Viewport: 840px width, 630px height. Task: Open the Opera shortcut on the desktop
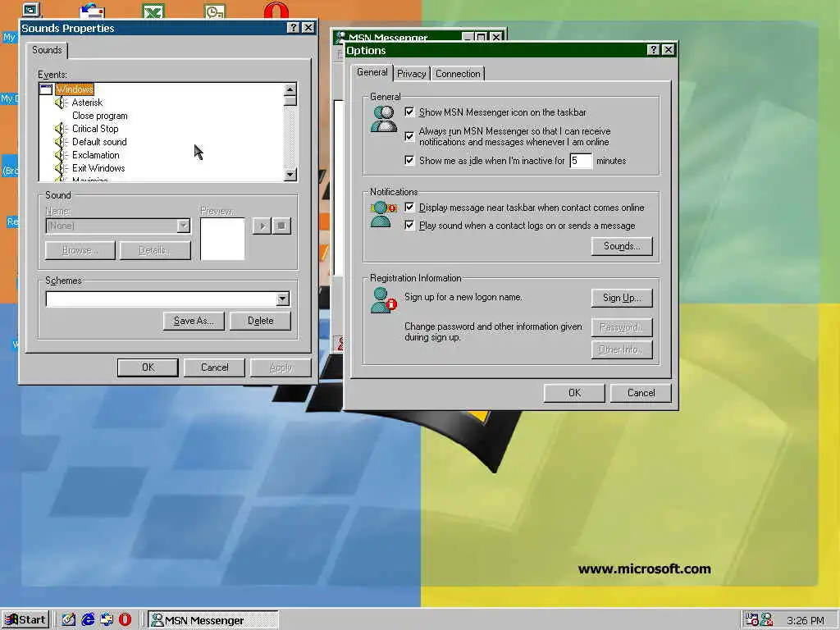pos(276,11)
